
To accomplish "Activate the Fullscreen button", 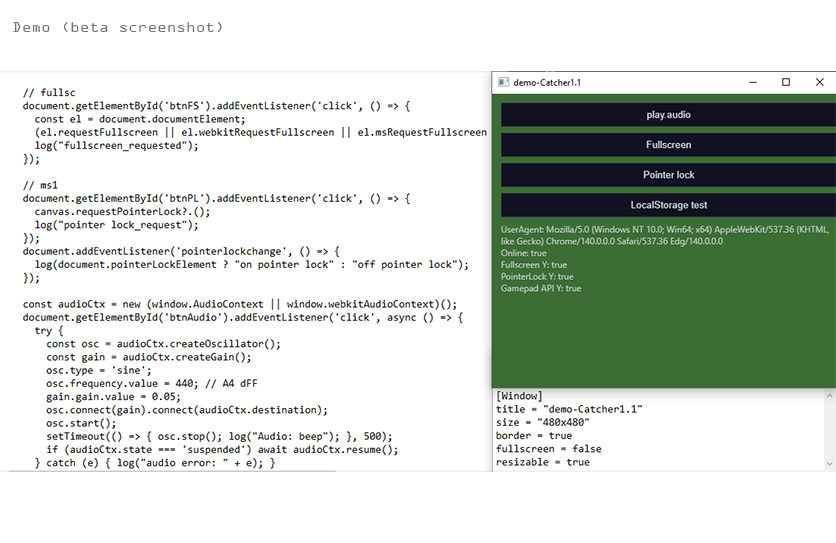I will (668, 145).
